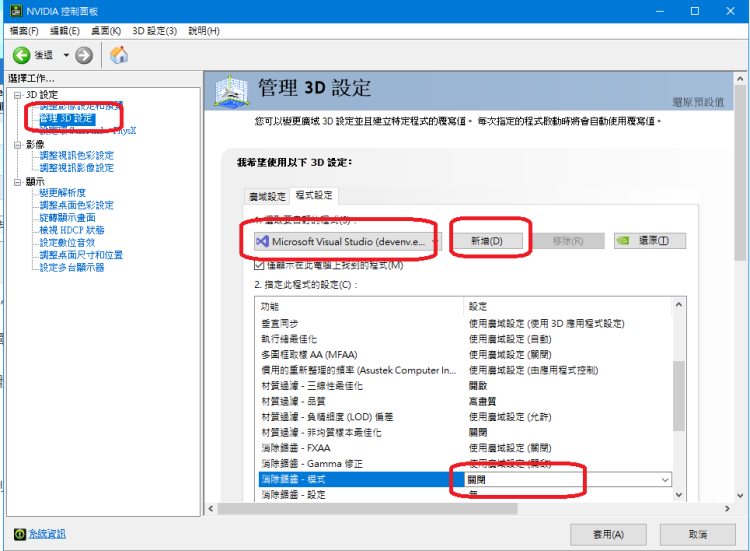This screenshot has height=551, width=750.
Task: Select 消除鋸齒 - 設定 row
Action: pyautogui.click(x=464, y=495)
